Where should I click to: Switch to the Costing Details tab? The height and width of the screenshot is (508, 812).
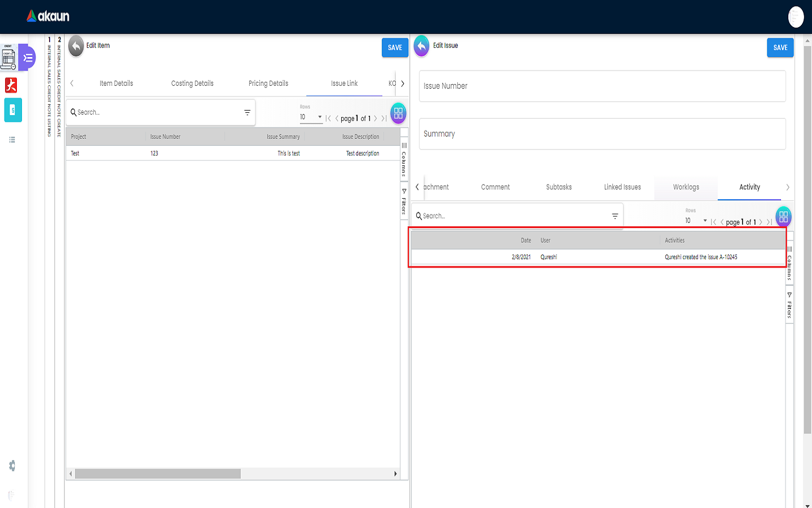192,84
